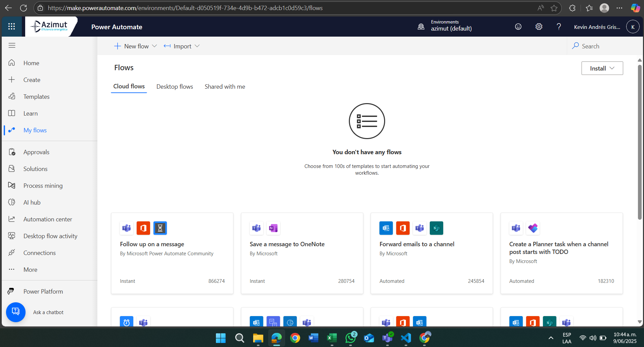
Task: Click the Connections plug icon
Action: pos(12,253)
